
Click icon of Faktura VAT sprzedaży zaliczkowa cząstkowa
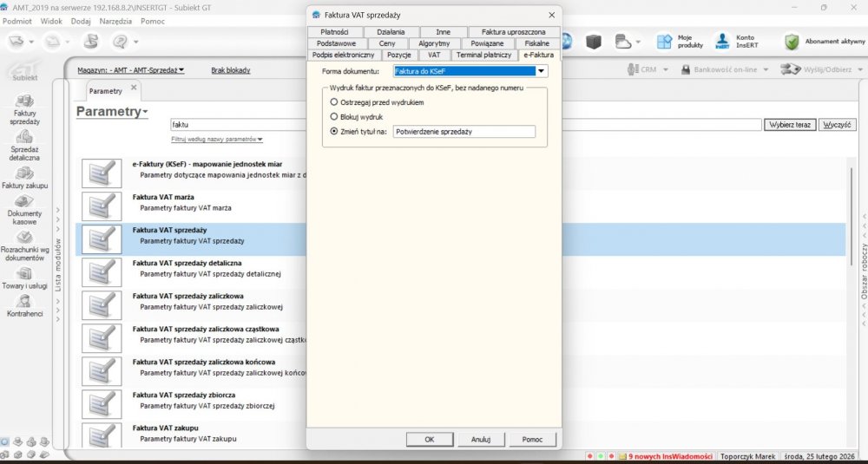102,338
